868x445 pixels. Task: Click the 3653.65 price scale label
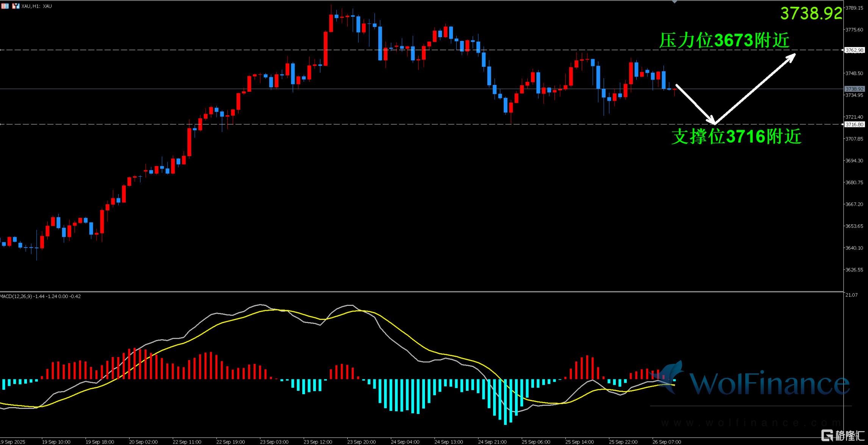[x=854, y=226]
